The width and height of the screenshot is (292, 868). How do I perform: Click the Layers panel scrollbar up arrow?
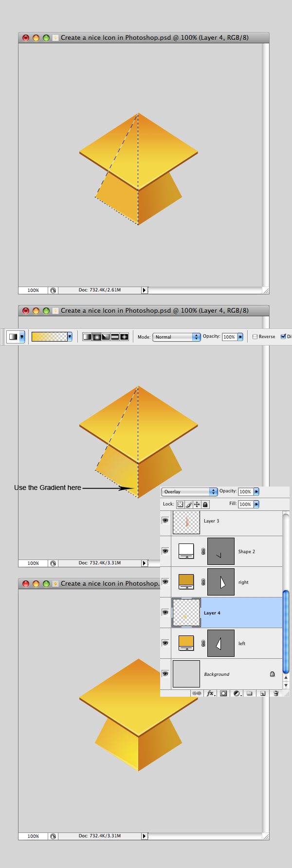coord(286,678)
